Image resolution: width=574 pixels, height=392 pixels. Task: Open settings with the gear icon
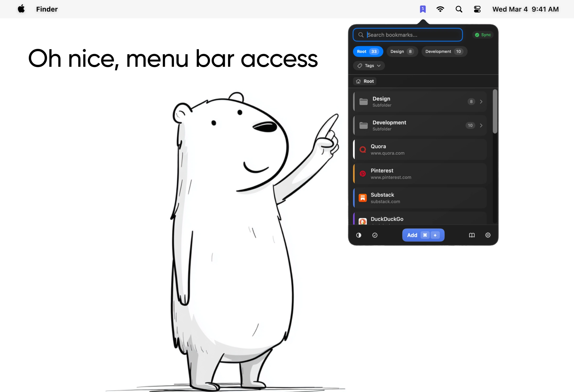(488, 235)
